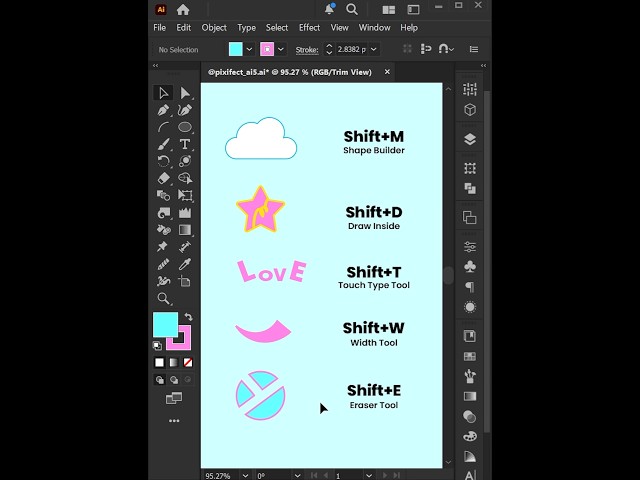Select the Curvature tool
The width and height of the screenshot is (640, 480).
(x=185, y=110)
